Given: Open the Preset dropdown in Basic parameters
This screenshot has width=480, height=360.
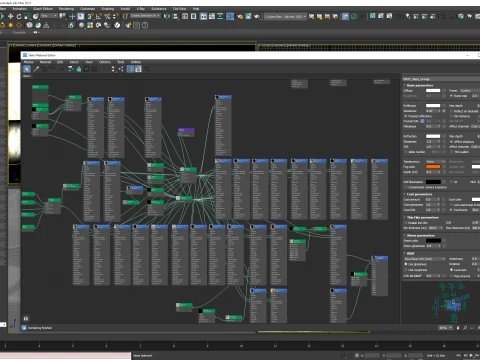Looking at the screenshot, I should coord(469,90).
